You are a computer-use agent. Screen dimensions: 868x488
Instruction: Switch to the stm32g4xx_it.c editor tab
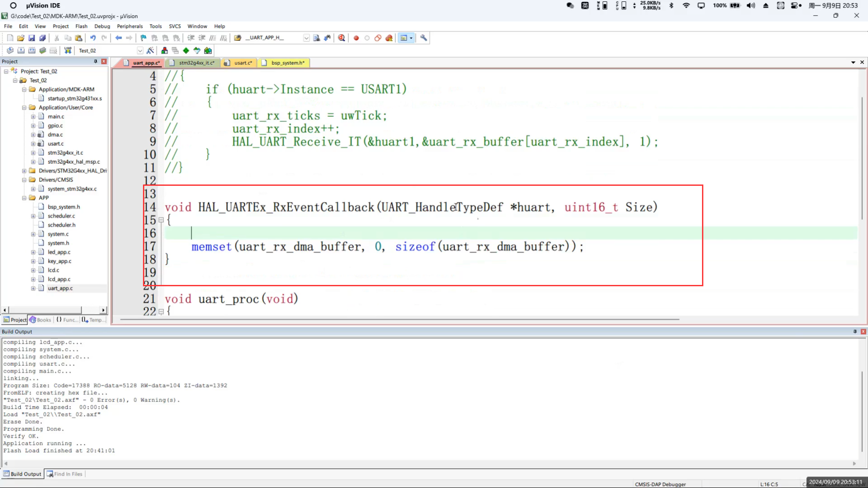pyautogui.click(x=196, y=63)
